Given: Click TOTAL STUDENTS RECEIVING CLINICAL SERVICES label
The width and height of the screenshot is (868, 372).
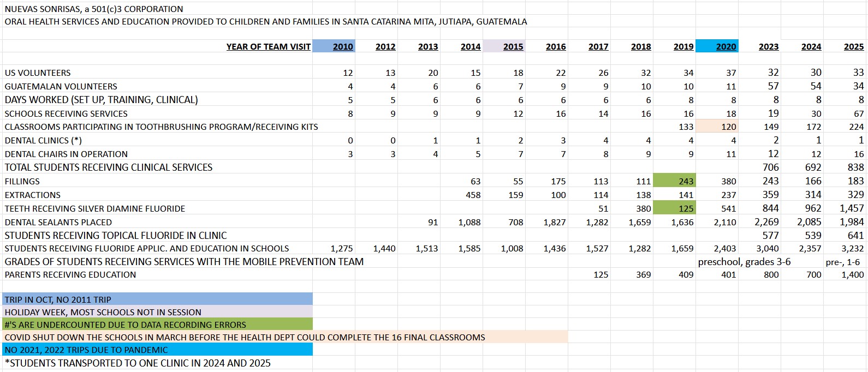Looking at the screenshot, I should click(x=109, y=167).
